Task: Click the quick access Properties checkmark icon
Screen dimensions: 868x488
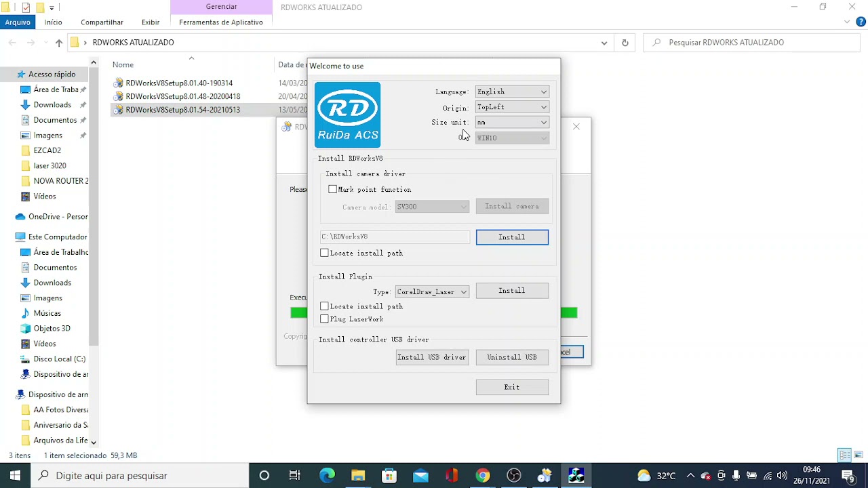Action: (x=26, y=7)
